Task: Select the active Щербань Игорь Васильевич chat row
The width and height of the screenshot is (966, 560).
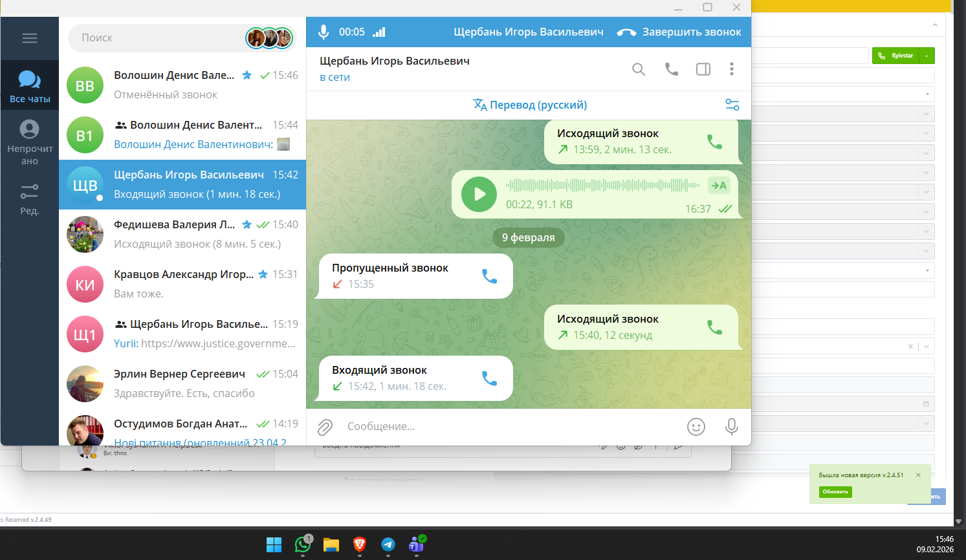Action: [x=182, y=185]
